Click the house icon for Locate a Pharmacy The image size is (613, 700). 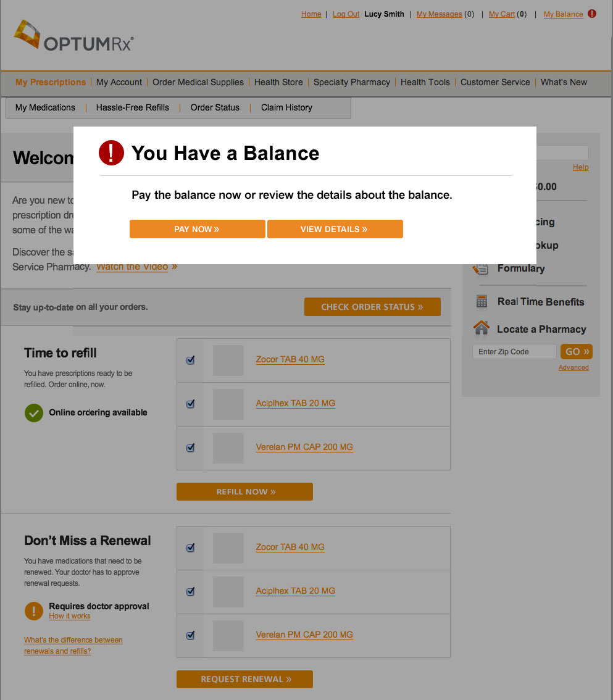tap(482, 328)
